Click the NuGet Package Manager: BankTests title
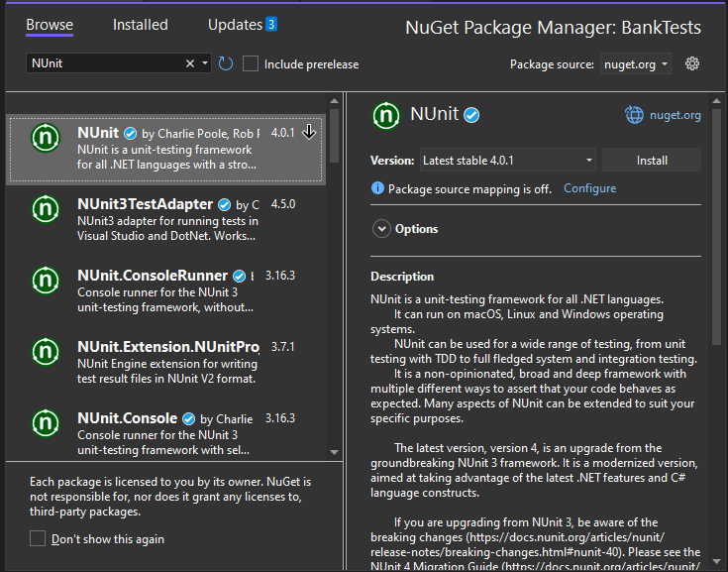 pos(553,28)
